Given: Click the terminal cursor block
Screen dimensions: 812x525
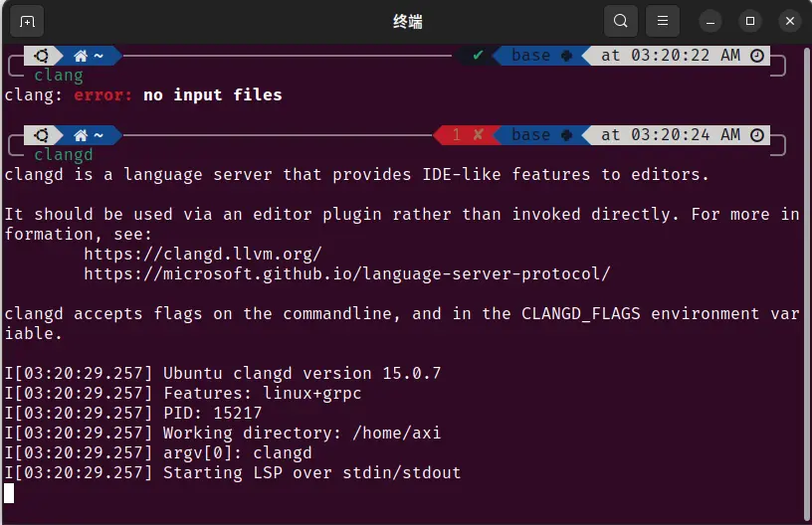Looking at the screenshot, I should (x=9, y=493).
